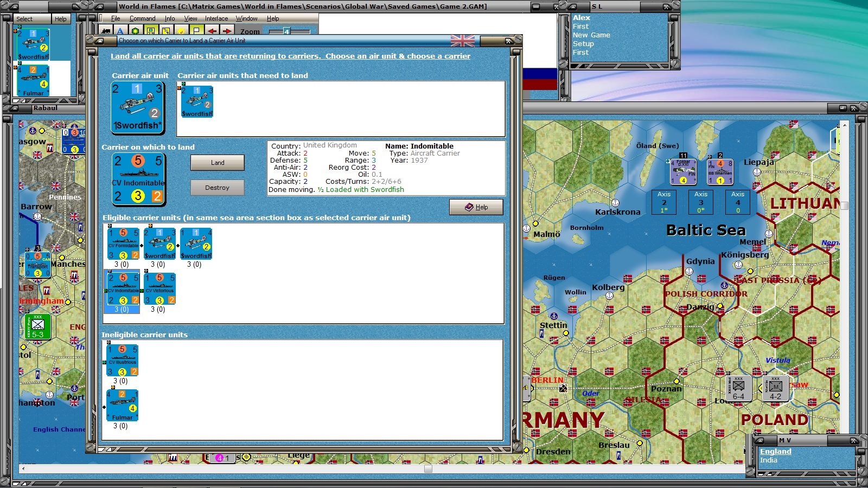This screenshot has height=488, width=868.
Task: Open the View menu
Action: [190, 18]
